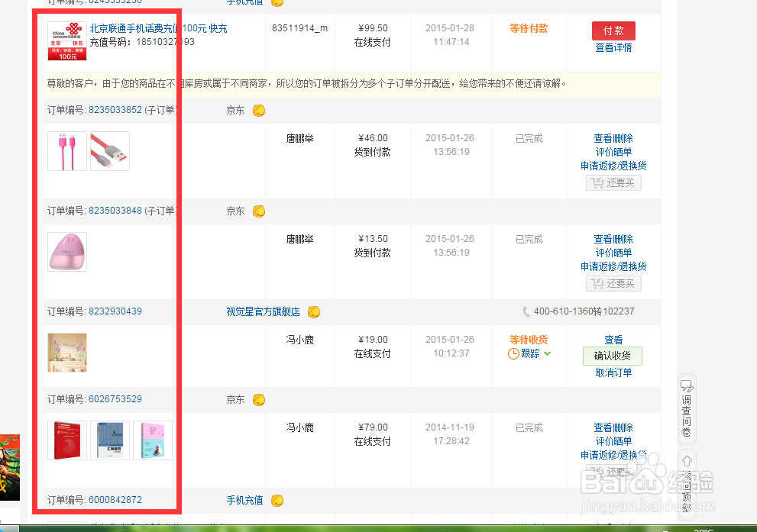Click the 确认收货 confirm receipt button
The width and height of the screenshot is (757, 532).
(x=613, y=356)
